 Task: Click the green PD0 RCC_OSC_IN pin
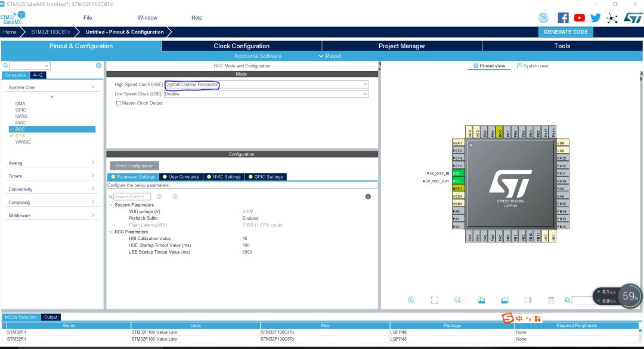pyautogui.click(x=458, y=173)
